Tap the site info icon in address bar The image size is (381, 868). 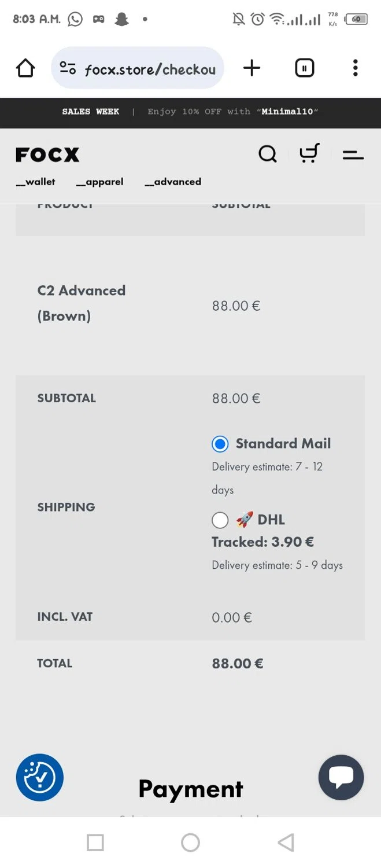coord(68,68)
